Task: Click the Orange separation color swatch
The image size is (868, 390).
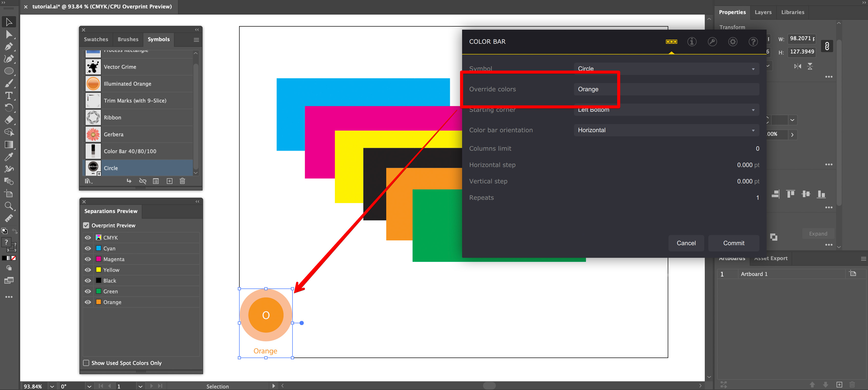Action: 99,302
